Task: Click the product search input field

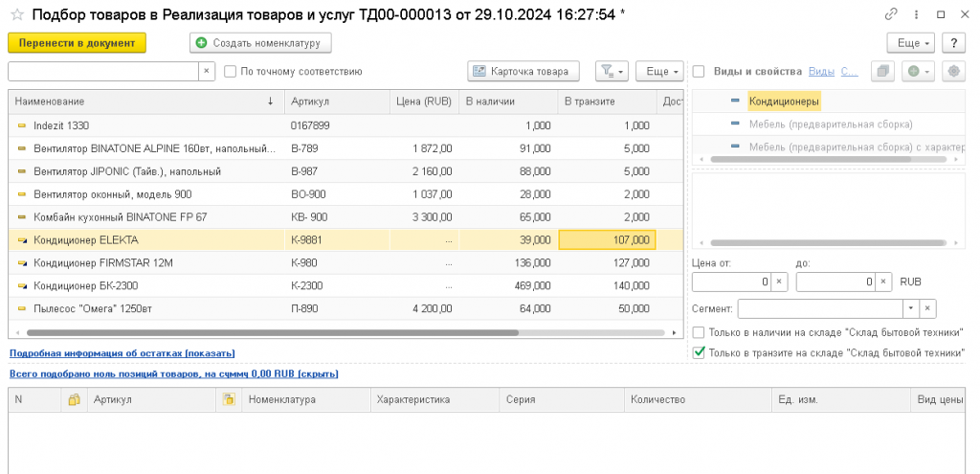Action: (103, 71)
